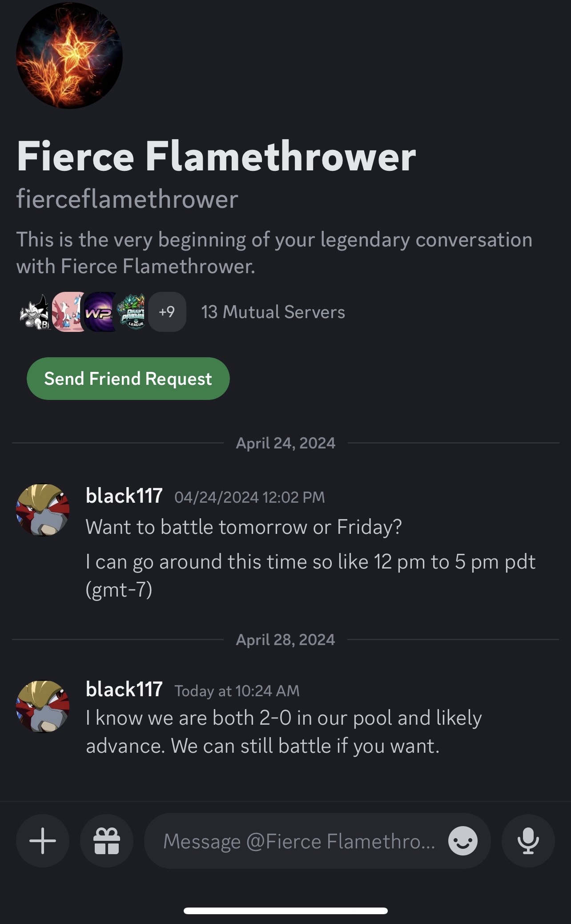This screenshot has height=924, width=571.
Task: View the 13 Mutual Servers list
Action: (x=273, y=312)
